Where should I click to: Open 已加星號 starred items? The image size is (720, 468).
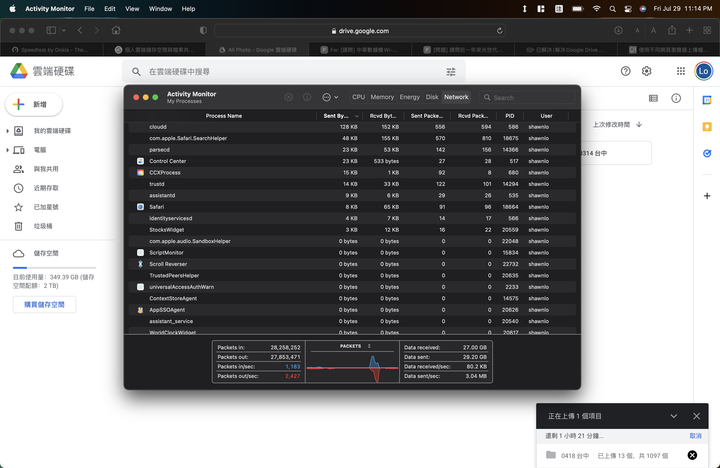(x=46, y=207)
